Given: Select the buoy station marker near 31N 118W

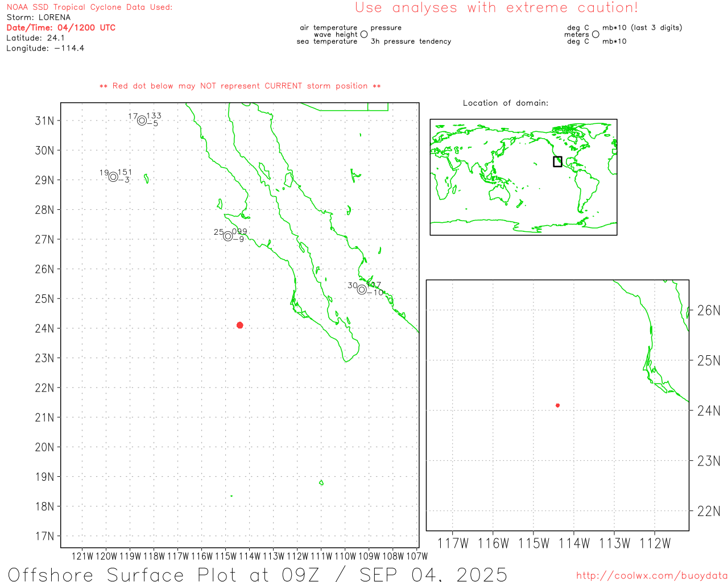Looking at the screenshot, I should tap(142, 120).
